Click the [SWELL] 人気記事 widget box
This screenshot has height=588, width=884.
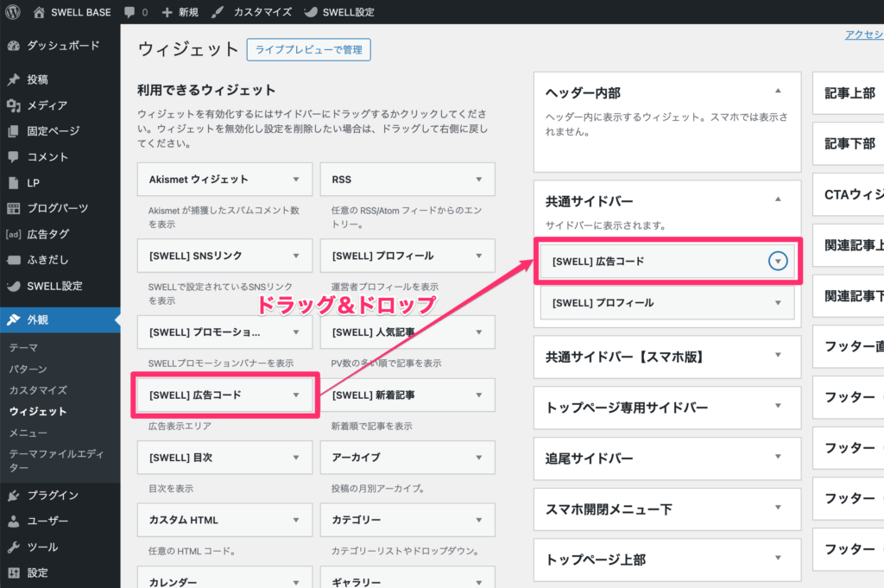pos(407,332)
